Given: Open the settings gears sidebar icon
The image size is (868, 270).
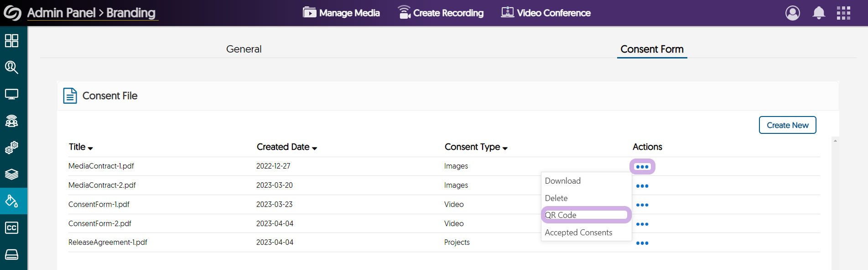Looking at the screenshot, I should 11,148.
